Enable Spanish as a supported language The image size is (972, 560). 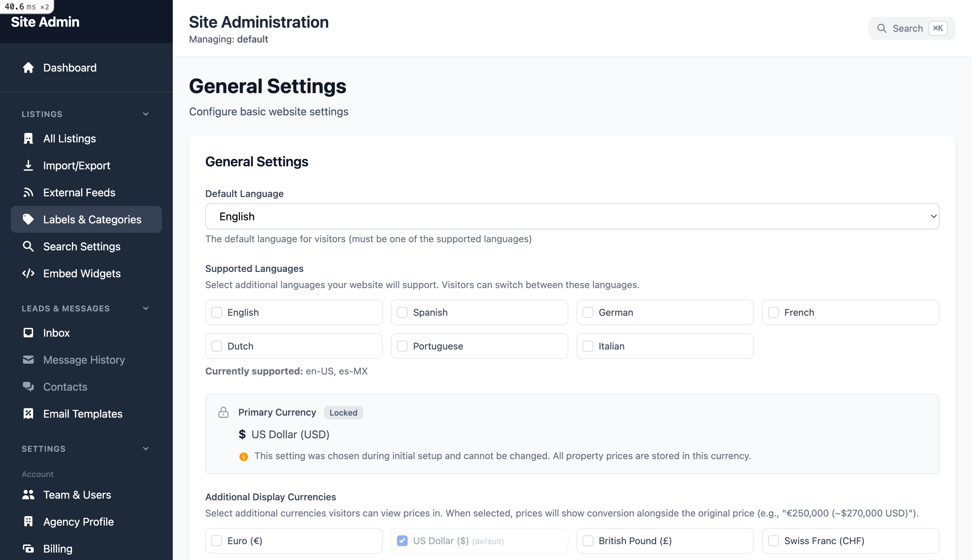point(403,312)
